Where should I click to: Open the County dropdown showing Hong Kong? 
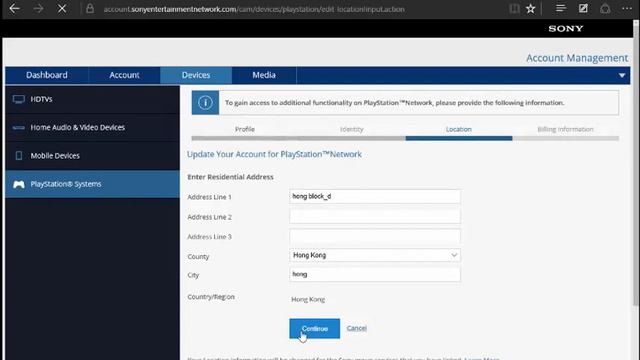coord(375,256)
